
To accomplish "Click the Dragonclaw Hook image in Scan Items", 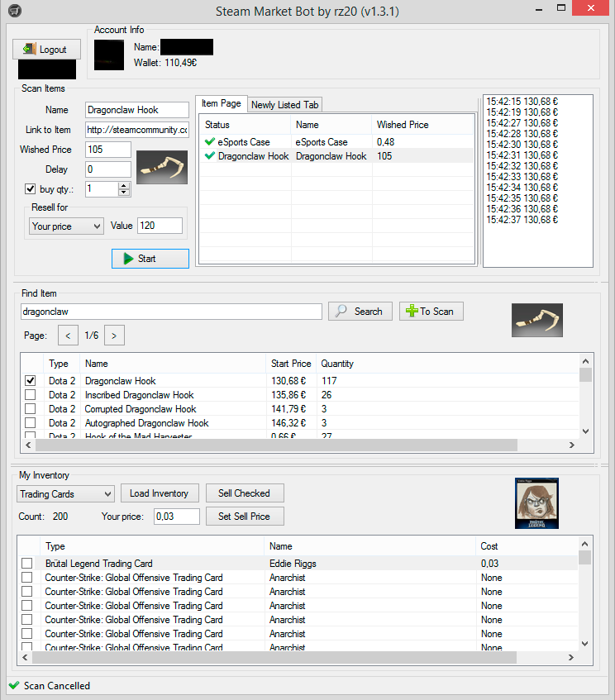I will pyautogui.click(x=162, y=168).
